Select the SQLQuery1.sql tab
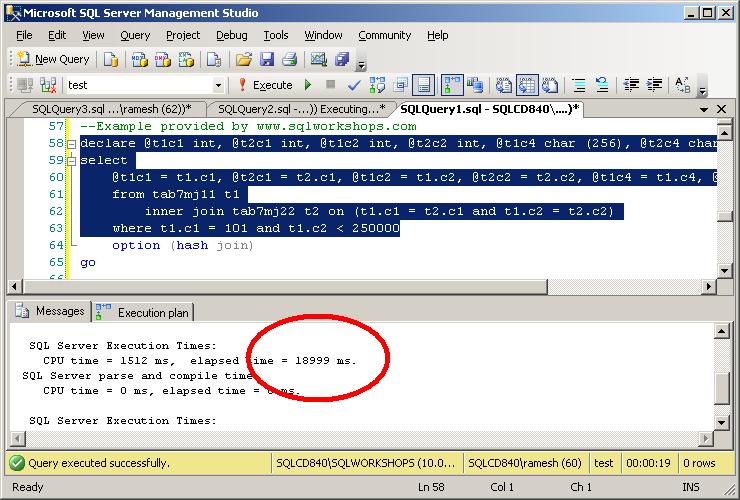 [x=489, y=109]
